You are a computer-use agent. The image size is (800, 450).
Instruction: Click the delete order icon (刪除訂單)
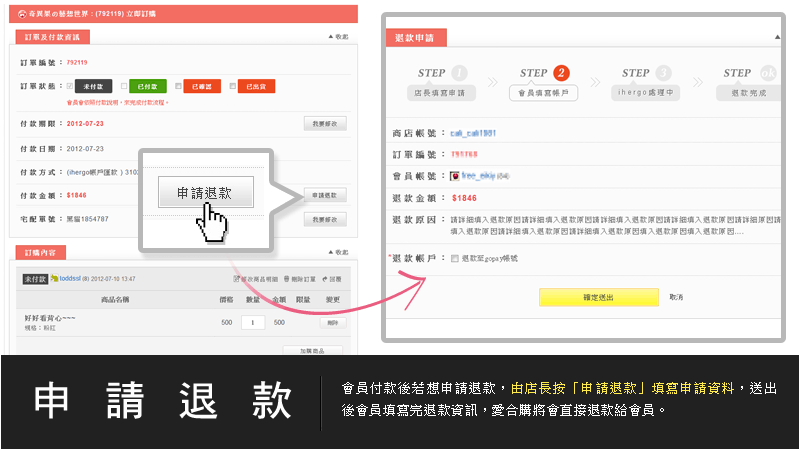(287, 280)
